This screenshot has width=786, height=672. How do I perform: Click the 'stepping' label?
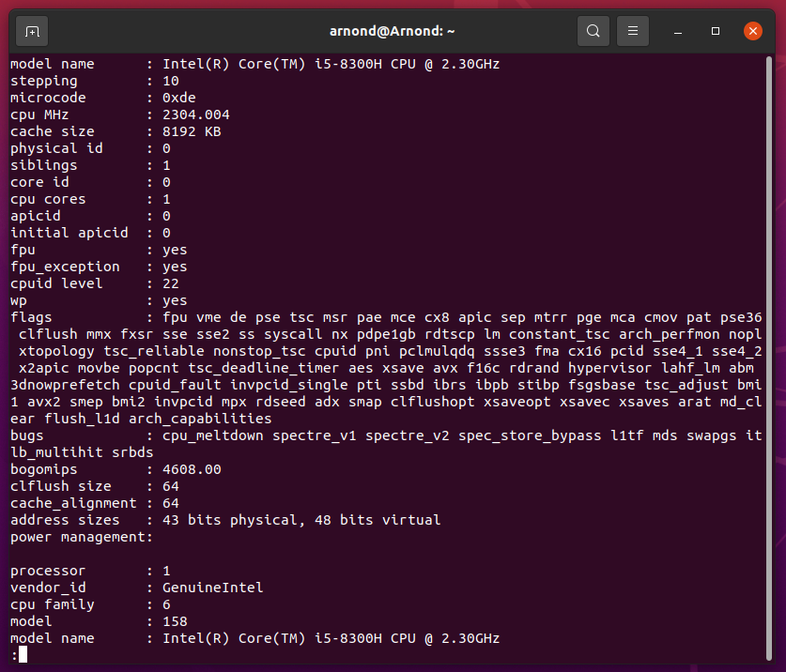(44, 81)
